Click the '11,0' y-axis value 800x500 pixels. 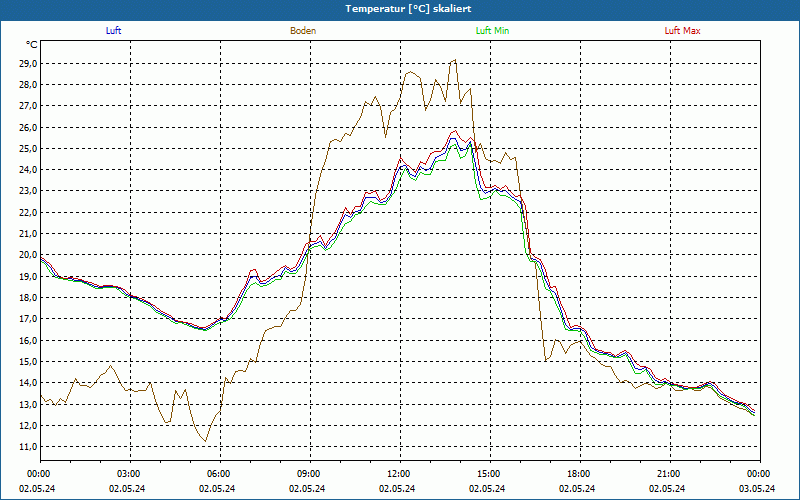tap(28, 447)
